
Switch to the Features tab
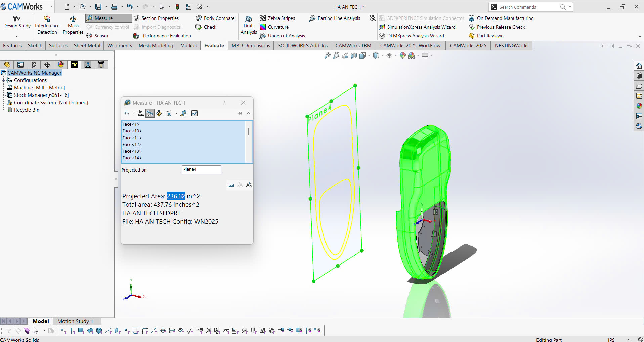pos(12,46)
